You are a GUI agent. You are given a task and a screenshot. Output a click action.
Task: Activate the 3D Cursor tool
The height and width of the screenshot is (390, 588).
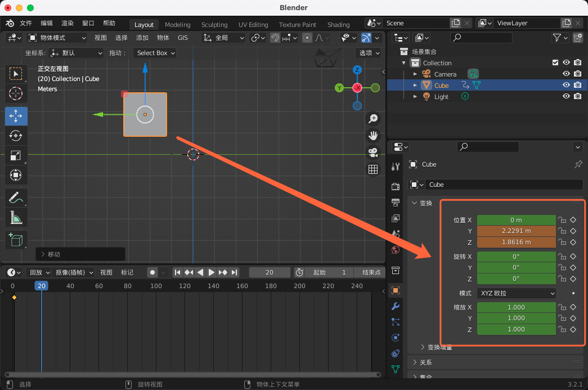pos(16,93)
